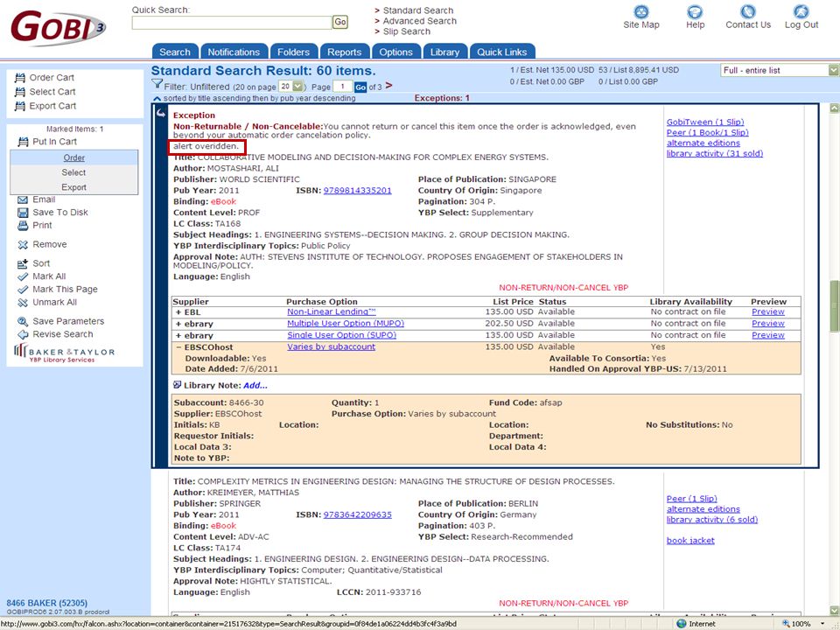Open the Reports tab

point(345,52)
